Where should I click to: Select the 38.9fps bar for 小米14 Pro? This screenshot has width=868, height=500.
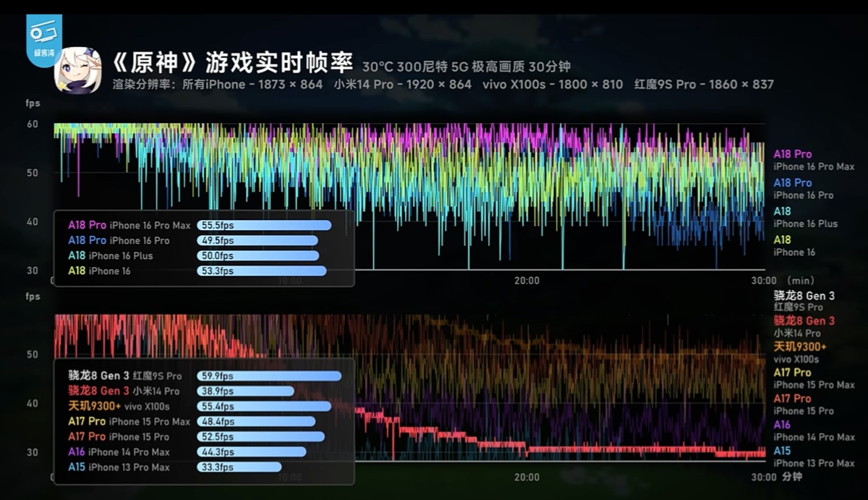point(245,391)
